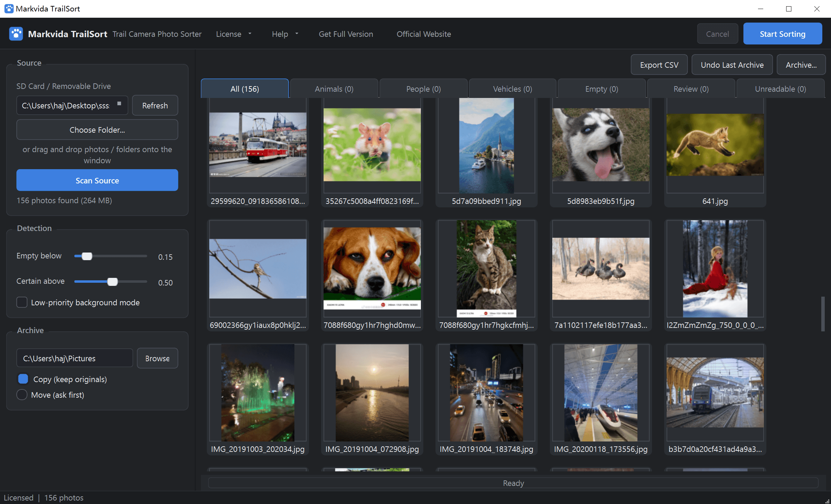Viewport: 831px width, 504px height.
Task: Click Export CSV button
Action: point(659,65)
